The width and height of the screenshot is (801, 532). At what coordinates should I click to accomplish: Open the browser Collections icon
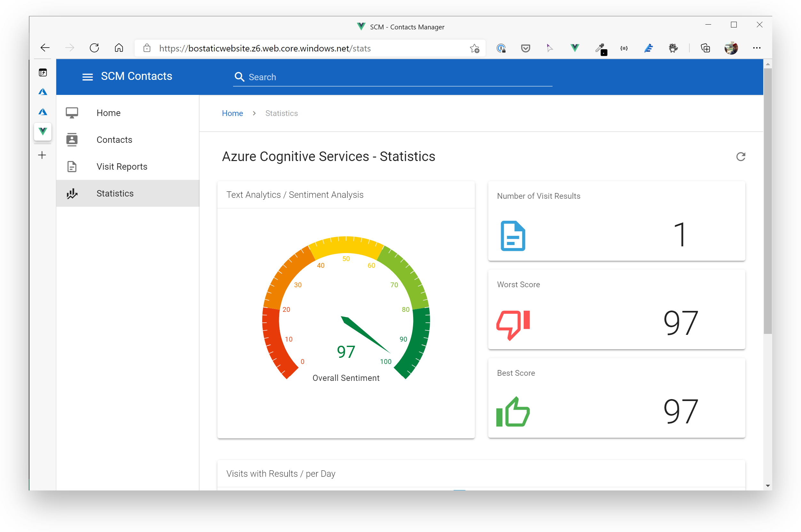point(705,48)
